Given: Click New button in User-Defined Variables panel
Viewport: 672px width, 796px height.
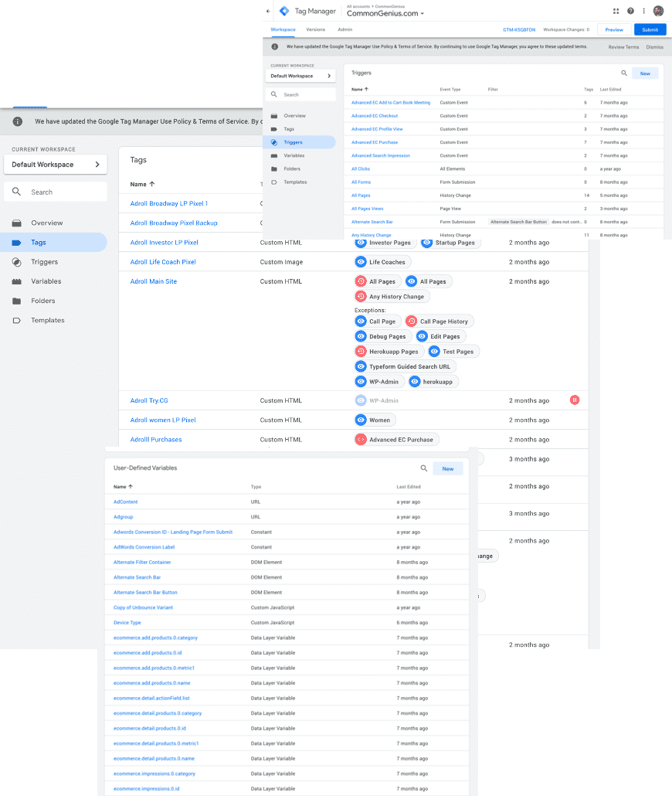Looking at the screenshot, I should point(448,468).
